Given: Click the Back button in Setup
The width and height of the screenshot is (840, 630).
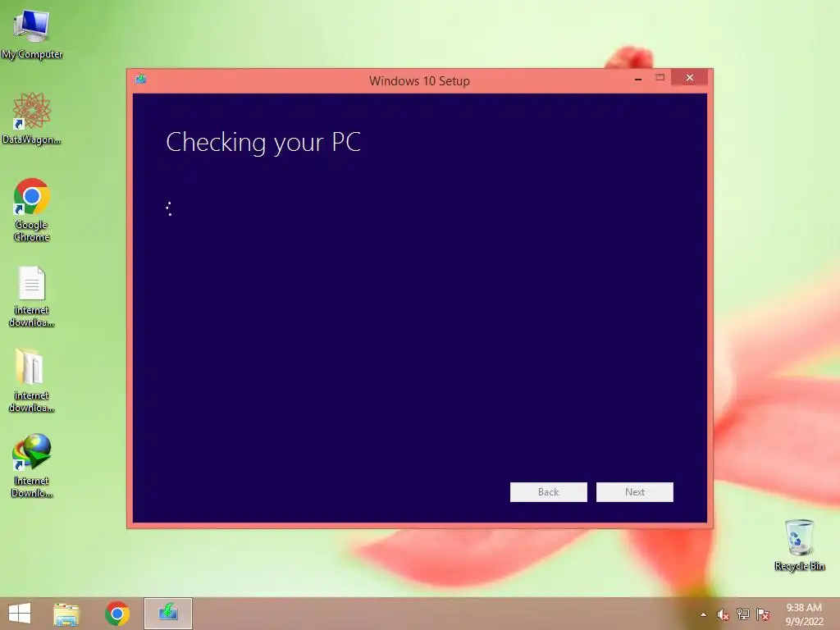Looking at the screenshot, I should 549,492.
